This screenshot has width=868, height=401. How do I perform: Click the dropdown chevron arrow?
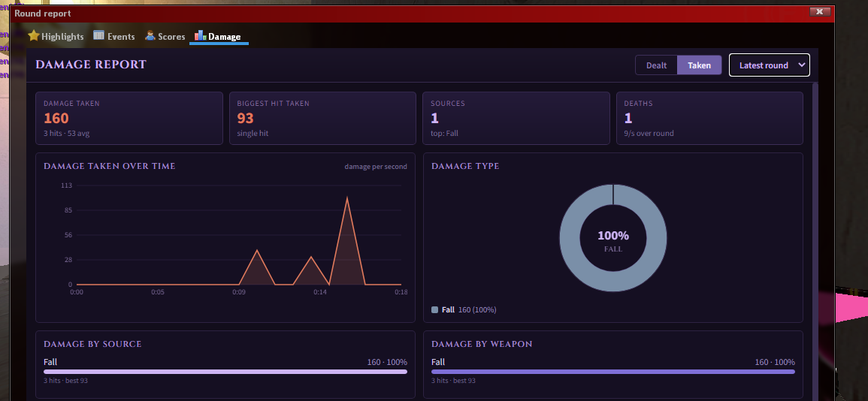(x=801, y=65)
